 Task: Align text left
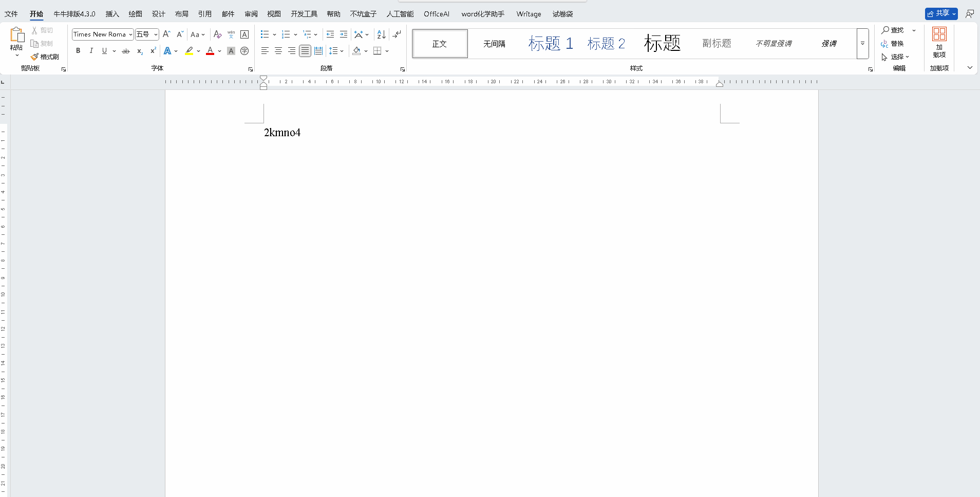(x=265, y=51)
